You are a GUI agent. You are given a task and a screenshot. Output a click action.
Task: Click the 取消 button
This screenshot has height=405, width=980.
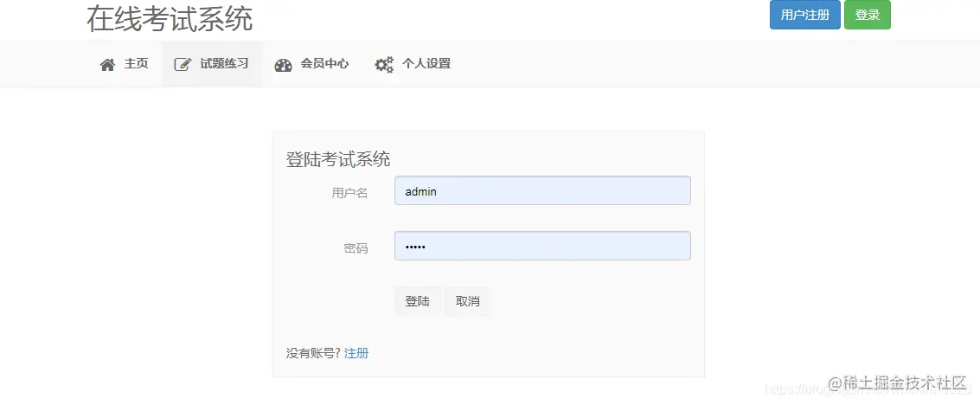coord(467,301)
